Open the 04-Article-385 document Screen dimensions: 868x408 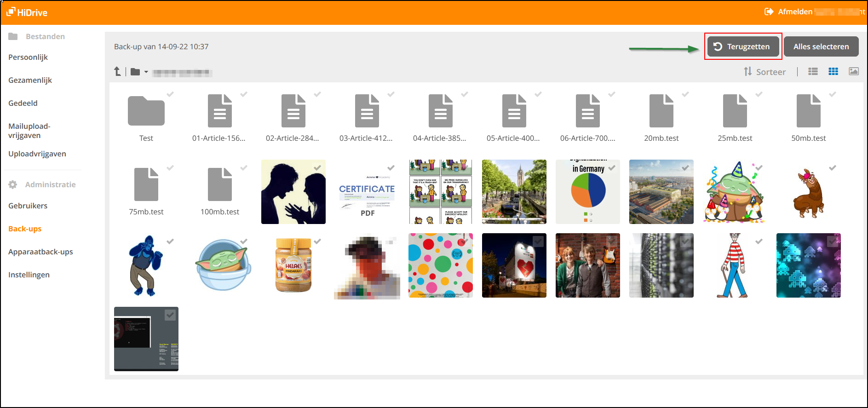441,111
